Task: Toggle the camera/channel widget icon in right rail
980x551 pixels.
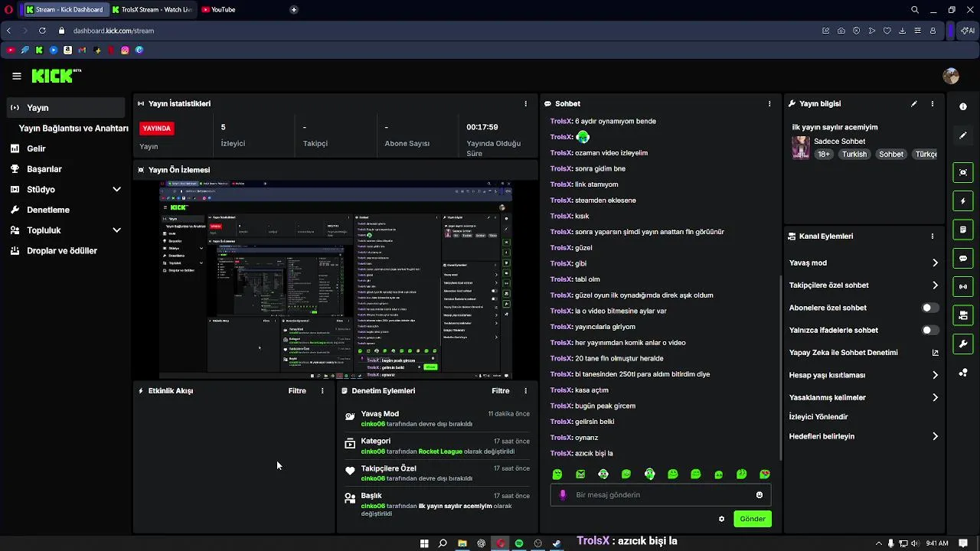Action: point(963,315)
